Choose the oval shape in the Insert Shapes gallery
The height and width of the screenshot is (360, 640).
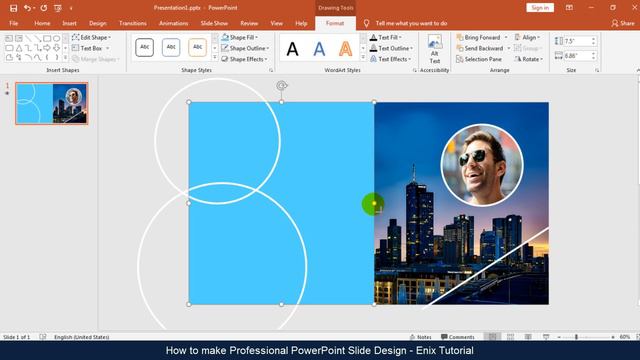[x=56, y=38]
